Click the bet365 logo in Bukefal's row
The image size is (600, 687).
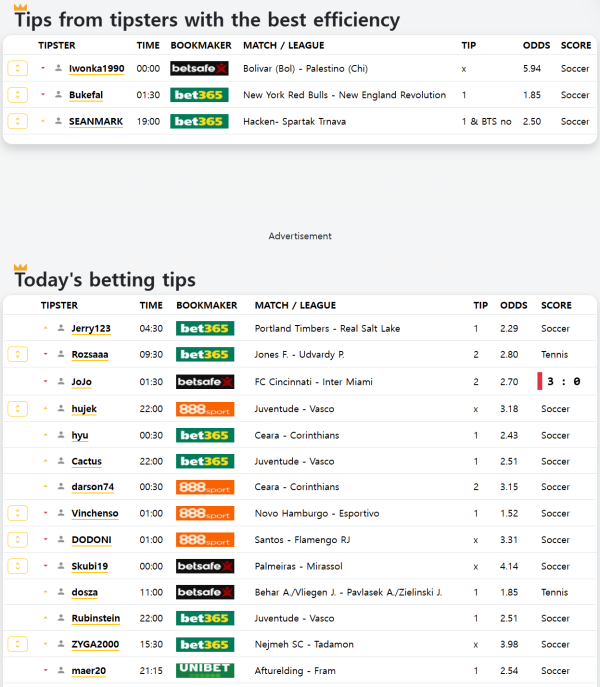pyautogui.click(x=199, y=95)
